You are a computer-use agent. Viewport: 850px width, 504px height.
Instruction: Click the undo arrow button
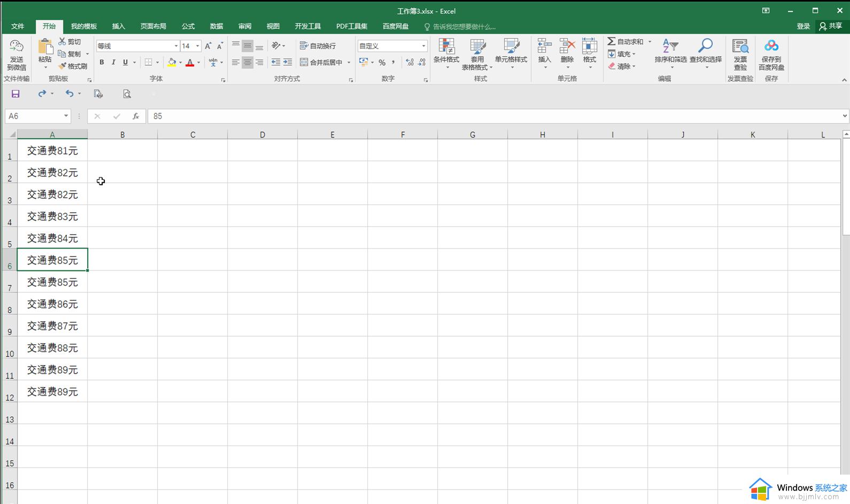click(x=69, y=94)
